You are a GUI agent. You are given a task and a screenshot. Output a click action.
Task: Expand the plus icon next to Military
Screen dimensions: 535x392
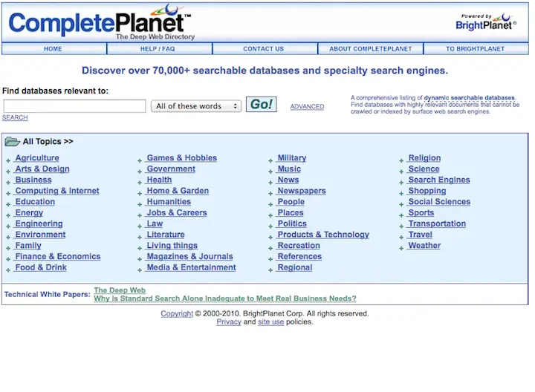click(270, 160)
